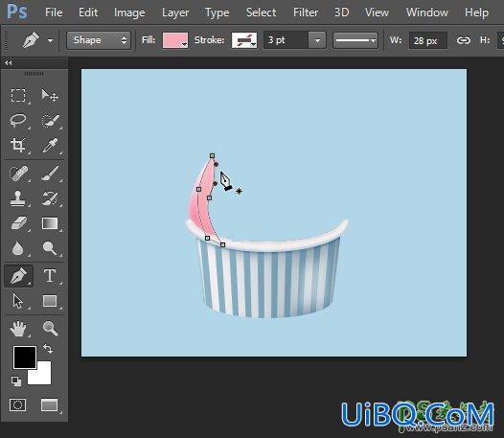Viewport: 504px width, 438px height.
Task: Click the bottom-right anchor point near cup rim
Action: tap(222, 244)
